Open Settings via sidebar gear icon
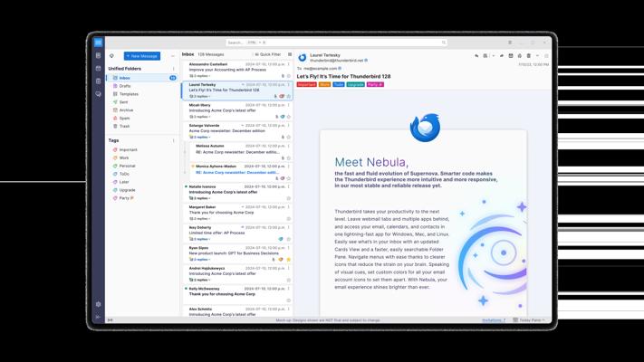 point(98,304)
